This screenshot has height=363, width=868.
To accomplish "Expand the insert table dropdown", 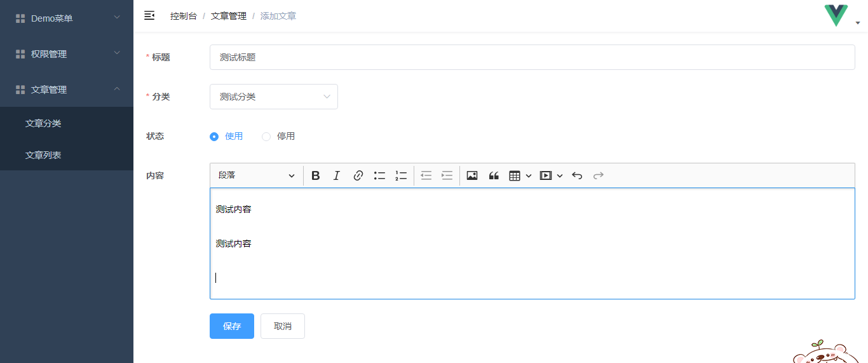I will pos(520,176).
